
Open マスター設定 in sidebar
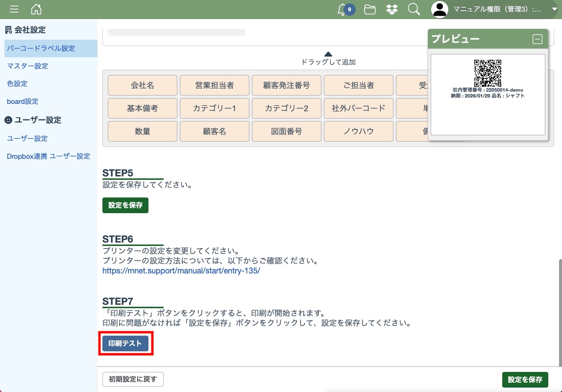(x=27, y=66)
